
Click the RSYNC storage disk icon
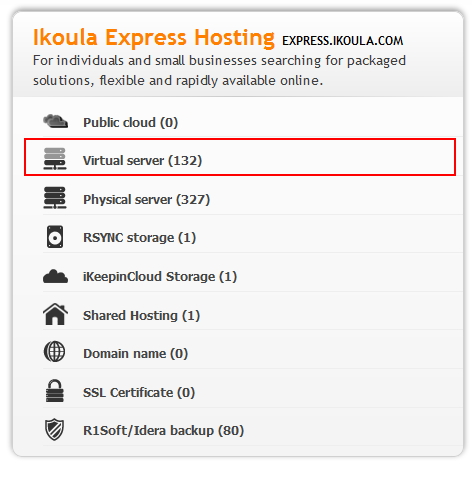[x=55, y=237]
